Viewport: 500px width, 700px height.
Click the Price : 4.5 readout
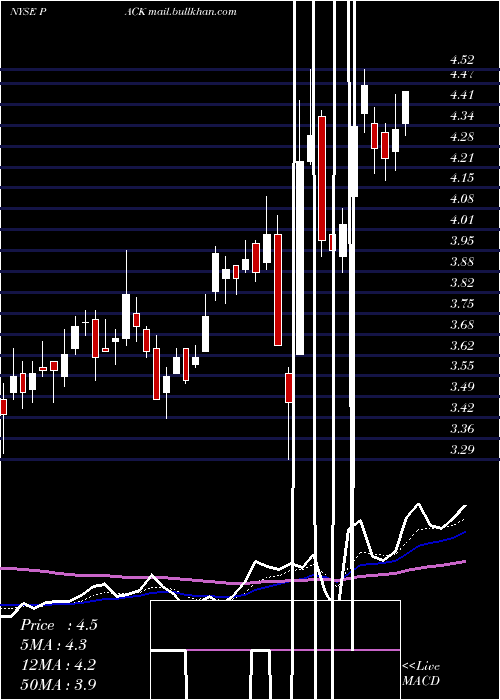tap(58, 625)
